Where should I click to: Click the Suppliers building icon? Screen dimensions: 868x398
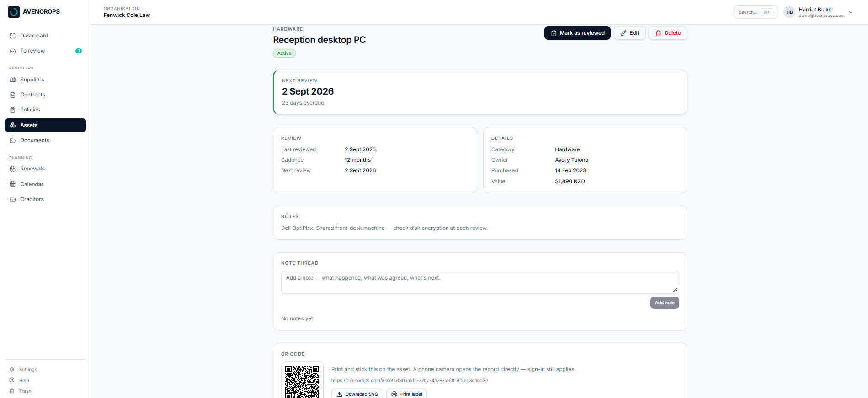click(13, 80)
